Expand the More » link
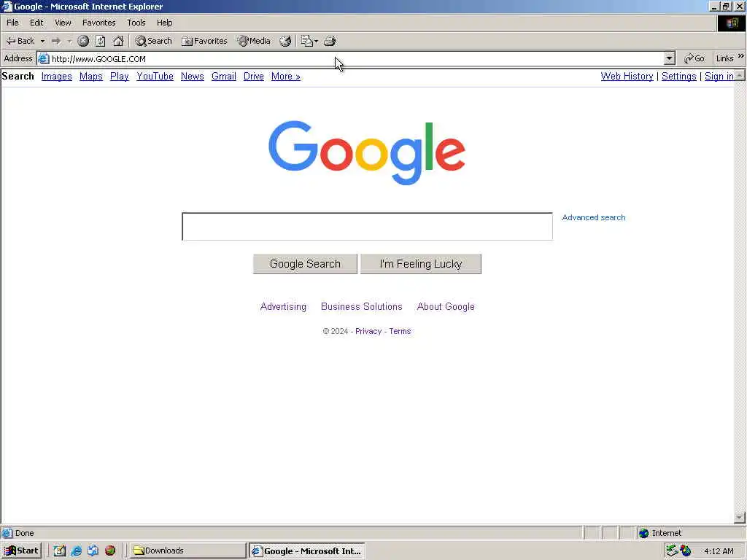This screenshot has width=747, height=560. click(x=286, y=76)
